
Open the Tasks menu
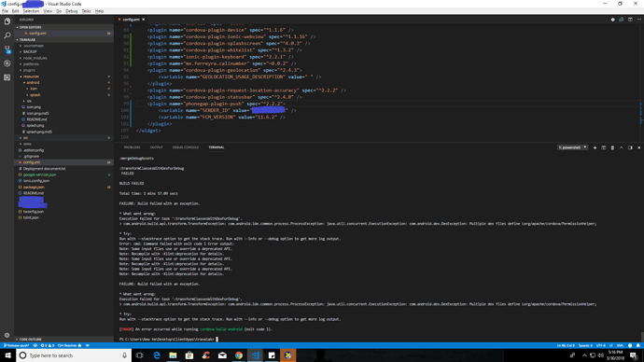point(86,11)
